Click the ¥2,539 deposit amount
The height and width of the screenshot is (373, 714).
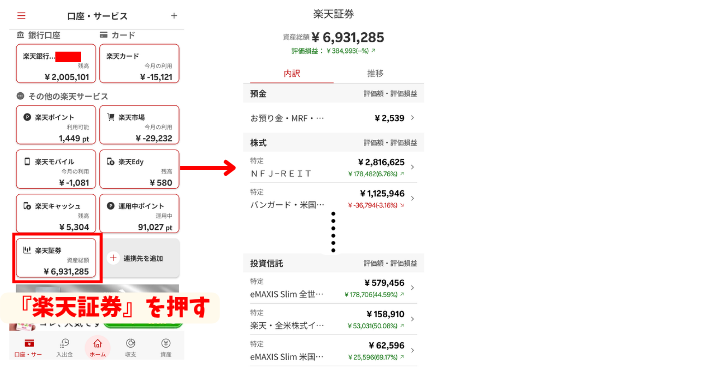(389, 118)
